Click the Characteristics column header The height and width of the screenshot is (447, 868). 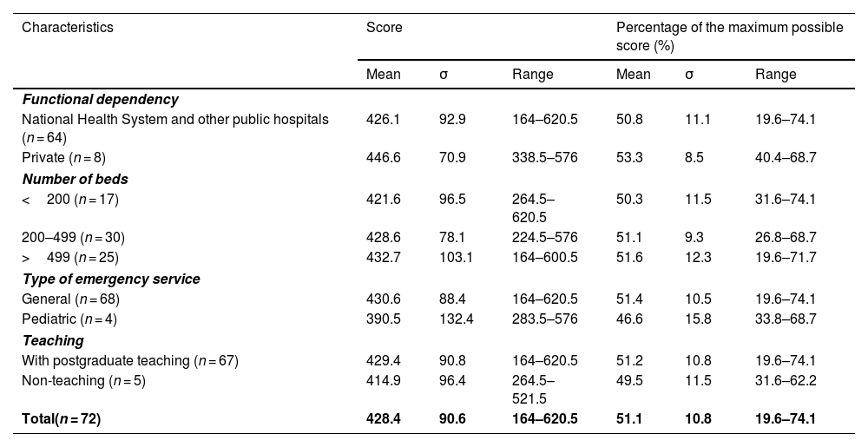68,28
